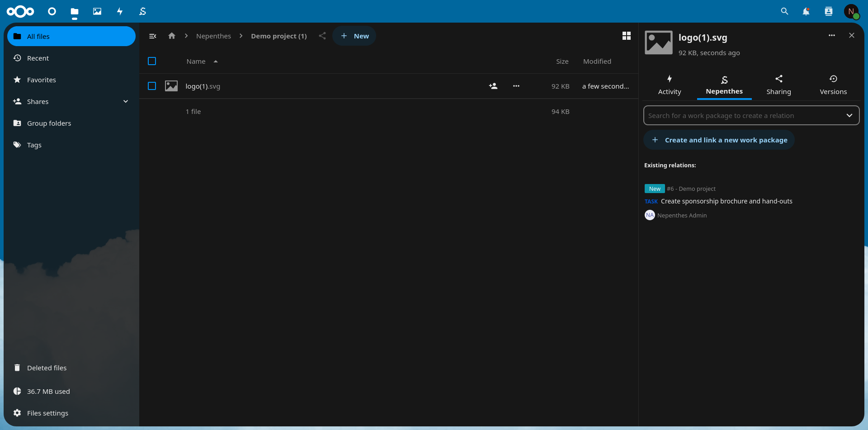The width and height of the screenshot is (868, 430).
Task: Open Files settings
Action: [71, 413]
